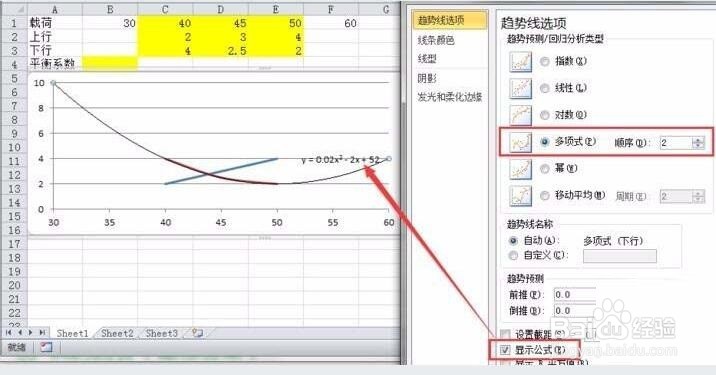This screenshot has height=375, width=716.
Task: Open the 线型 category
Action: 427,59
